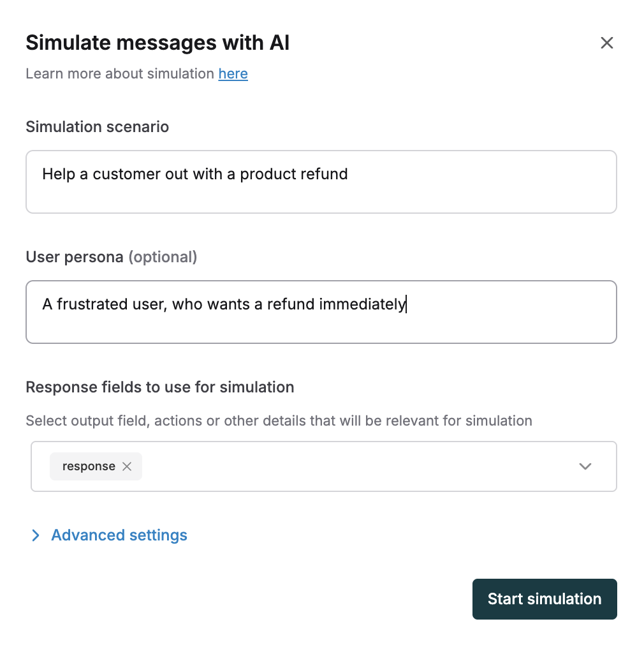Image resolution: width=644 pixels, height=647 pixels.
Task: Expand the response fields dropdown chevron
Action: point(585,466)
